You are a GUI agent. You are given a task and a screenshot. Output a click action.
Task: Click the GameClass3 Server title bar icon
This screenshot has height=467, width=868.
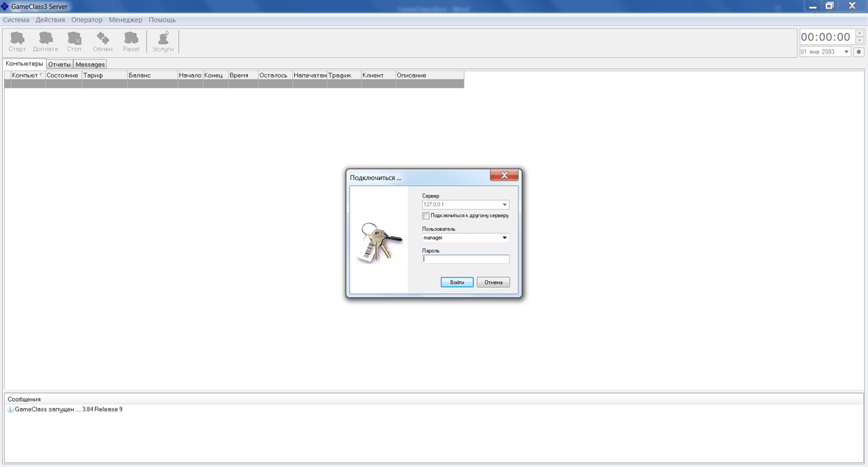[5, 6]
